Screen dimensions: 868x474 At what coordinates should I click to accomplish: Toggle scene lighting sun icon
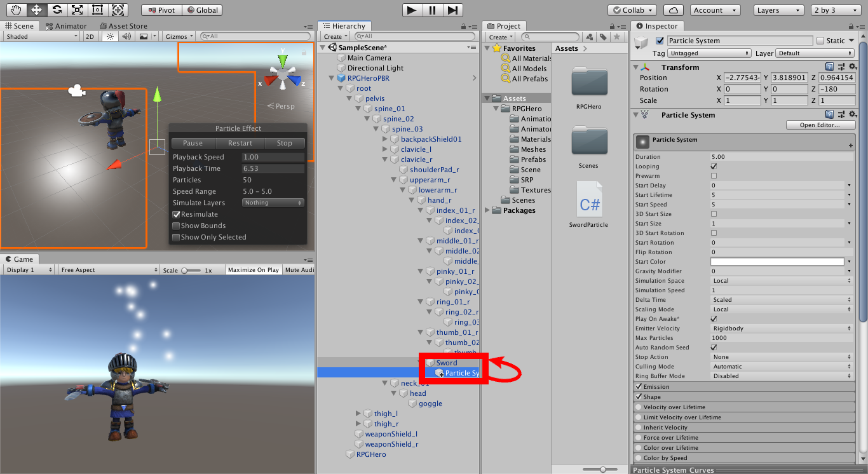(110, 37)
